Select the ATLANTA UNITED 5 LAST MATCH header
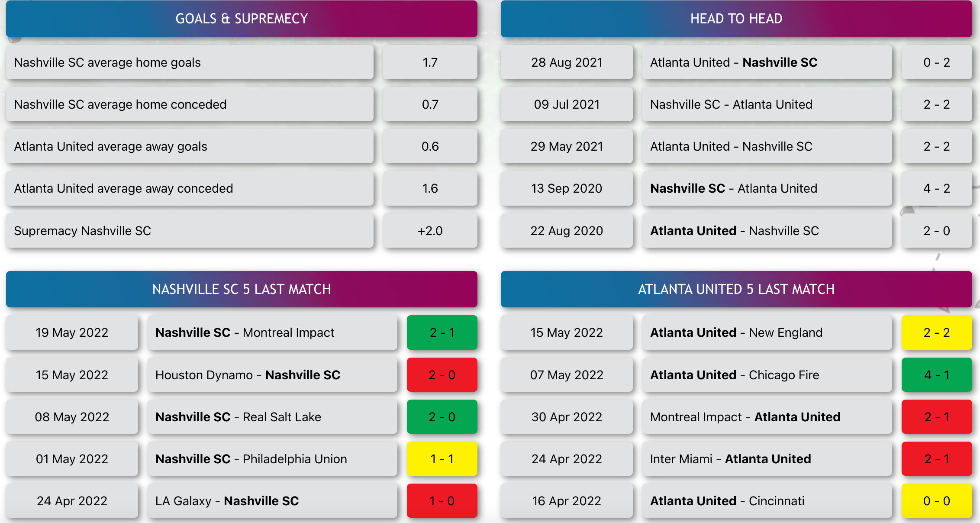Image resolution: width=980 pixels, height=523 pixels. pos(736,289)
